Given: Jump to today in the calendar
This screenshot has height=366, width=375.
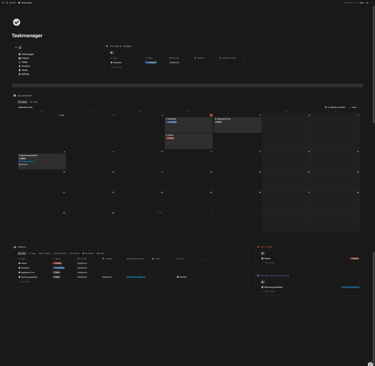Looking at the screenshot, I should (x=354, y=107).
